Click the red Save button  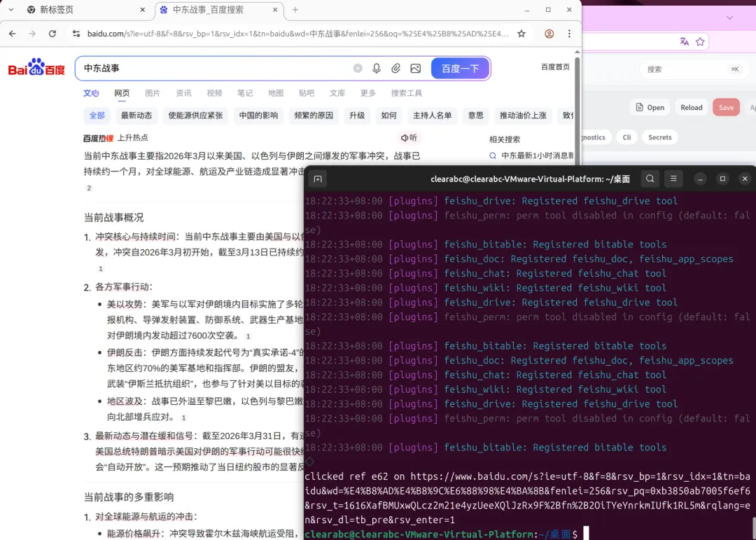click(726, 107)
